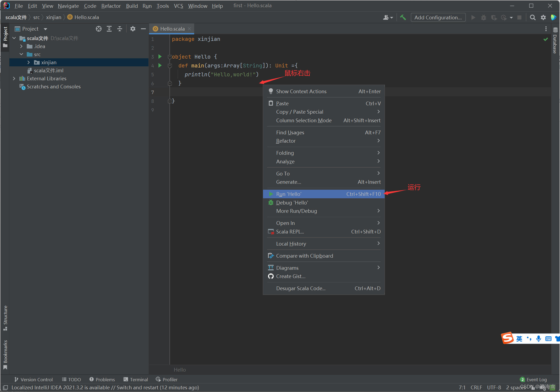Click UTF-8 encoding in status bar
This screenshot has height=392, width=560.
click(494, 387)
